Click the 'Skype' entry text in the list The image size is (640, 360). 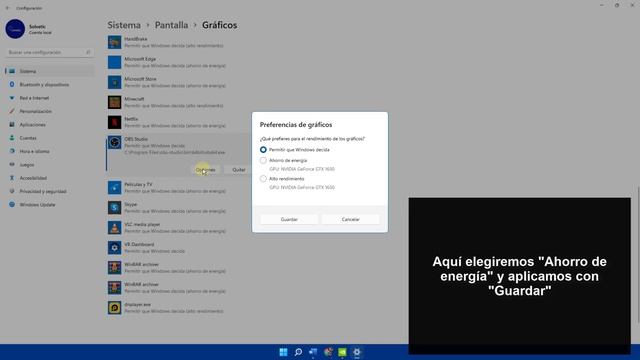pyautogui.click(x=131, y=204)
